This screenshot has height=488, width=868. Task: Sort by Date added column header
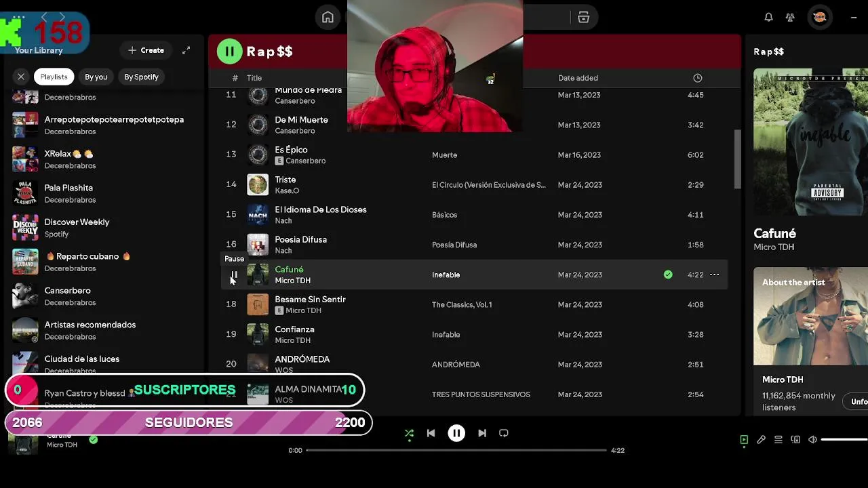(578, 78)
